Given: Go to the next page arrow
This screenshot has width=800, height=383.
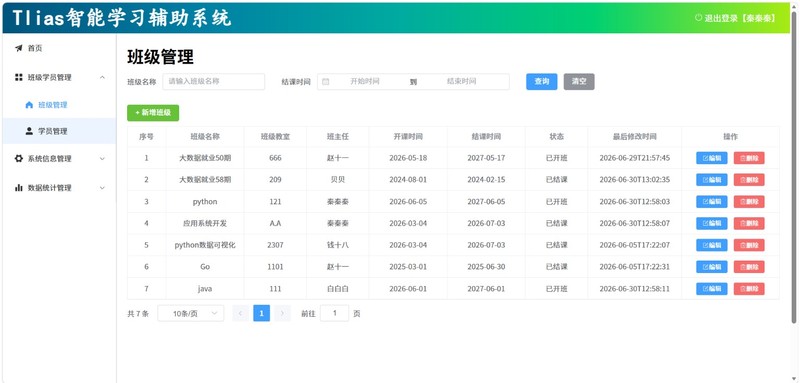Looking at the screenshot, I should coord(282,314).
